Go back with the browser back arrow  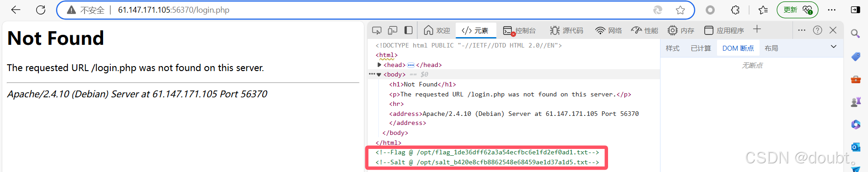(16, 10)
